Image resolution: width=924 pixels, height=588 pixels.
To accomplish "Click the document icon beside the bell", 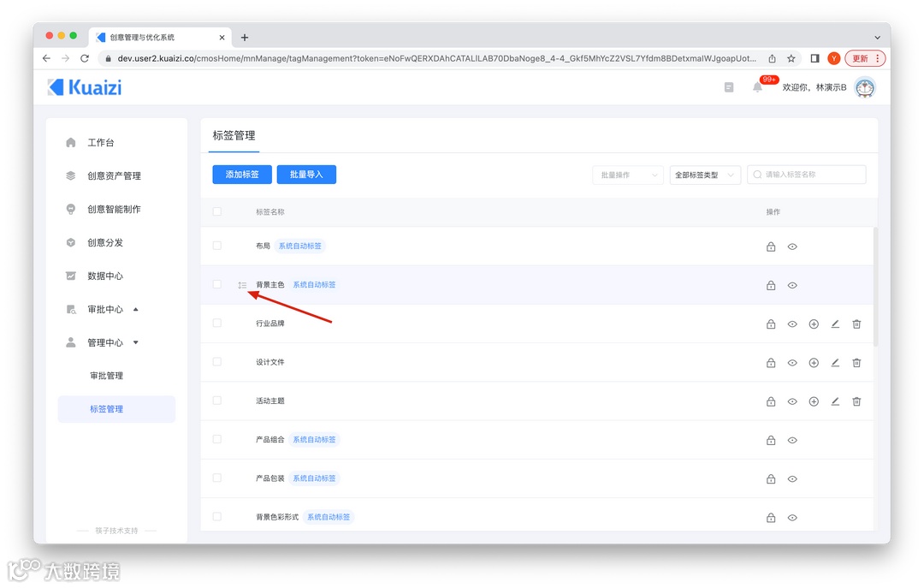I will (729, 87).
